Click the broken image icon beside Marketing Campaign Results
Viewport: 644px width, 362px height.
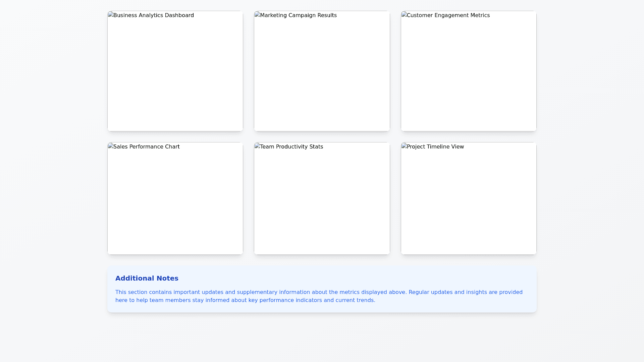pyautogui.click(x=257, y=15)
